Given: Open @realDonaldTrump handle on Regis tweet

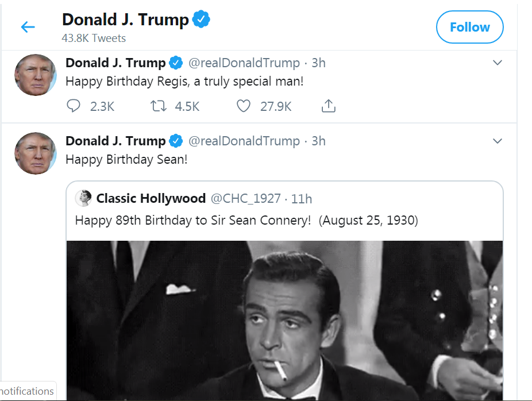Looking at the screenshot, I should click(x=244, y=63).
